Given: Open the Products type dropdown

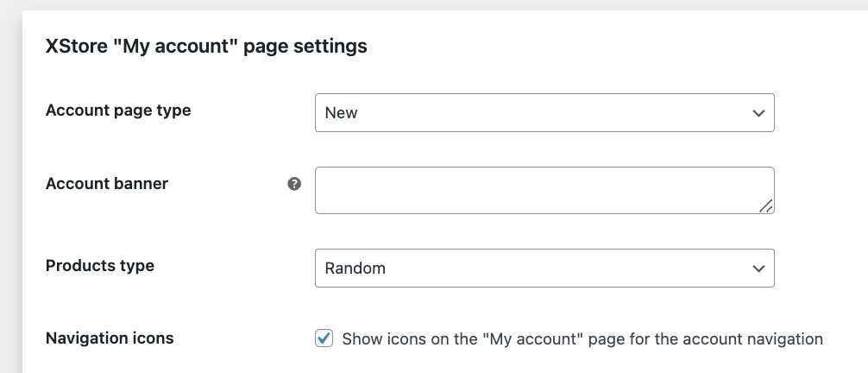Looking at the screenshot, I should 544,269.
